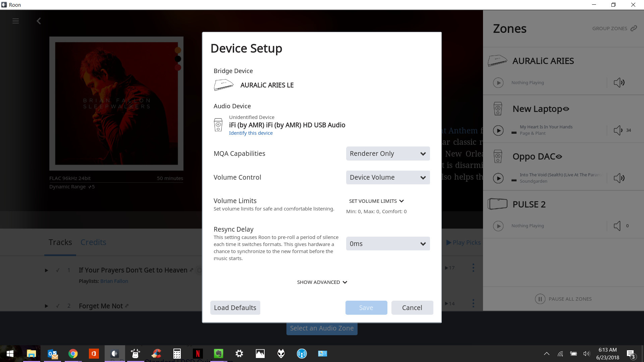
Task: Click the Brian Fallon playlist link
Action: coord(114,281)
